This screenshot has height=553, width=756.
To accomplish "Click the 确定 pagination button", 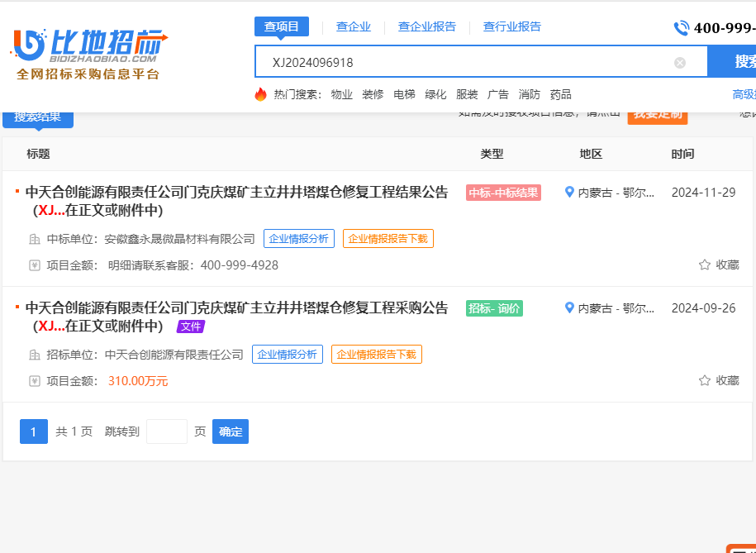I will tap(231, 431).
